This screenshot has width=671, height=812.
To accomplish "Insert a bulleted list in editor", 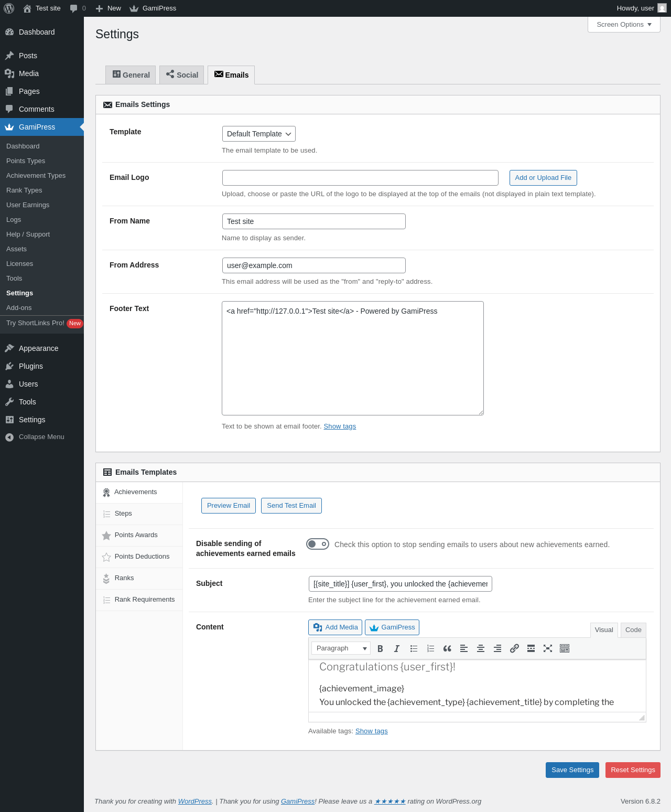I will click(x=414, y=648).
